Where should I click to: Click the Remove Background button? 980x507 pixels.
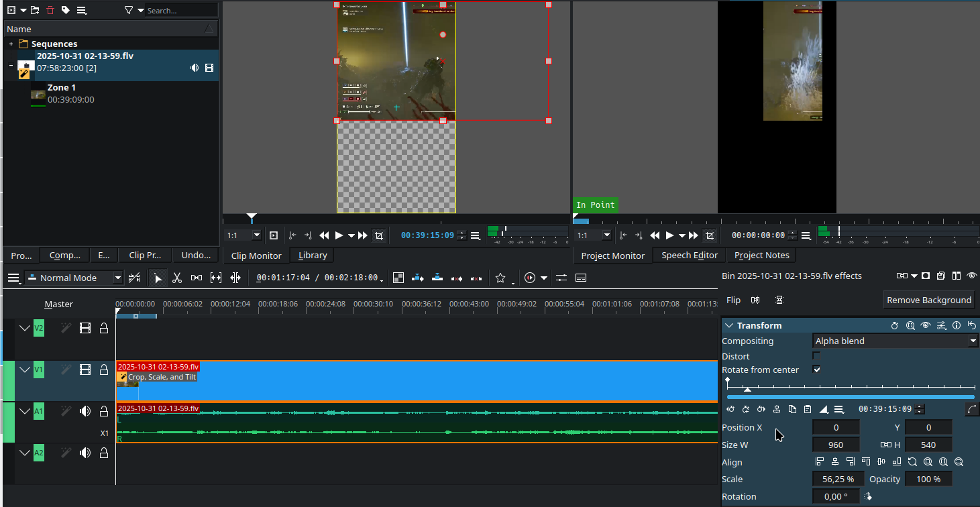point(928,300)
